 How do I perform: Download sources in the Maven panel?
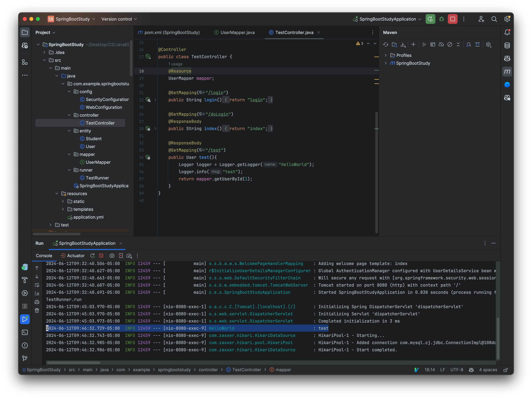[403, 45]
